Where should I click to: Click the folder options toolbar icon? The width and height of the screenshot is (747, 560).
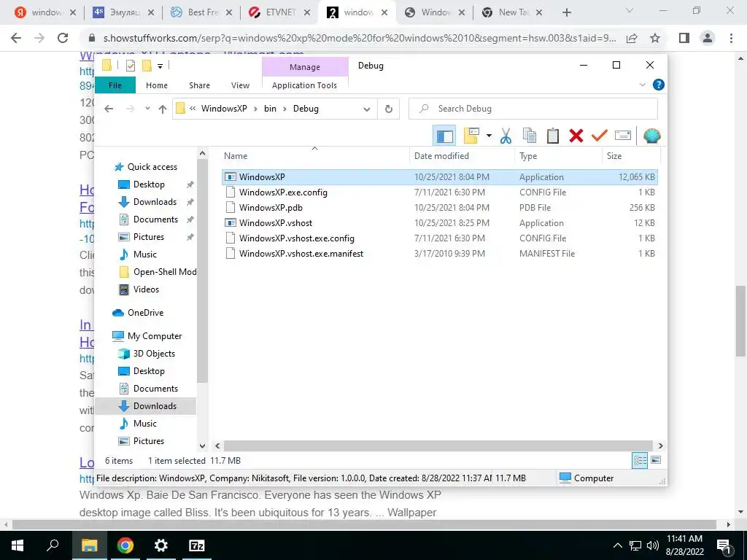click(471, 136)
